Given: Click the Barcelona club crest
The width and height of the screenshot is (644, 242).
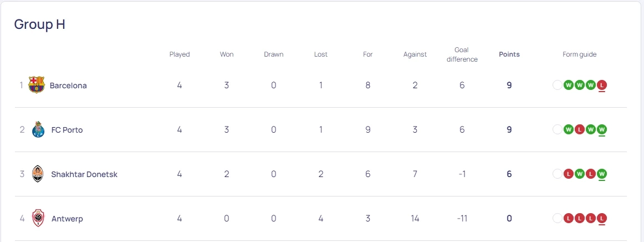Looking at the screenshot, I should click(x=36, y=85).
